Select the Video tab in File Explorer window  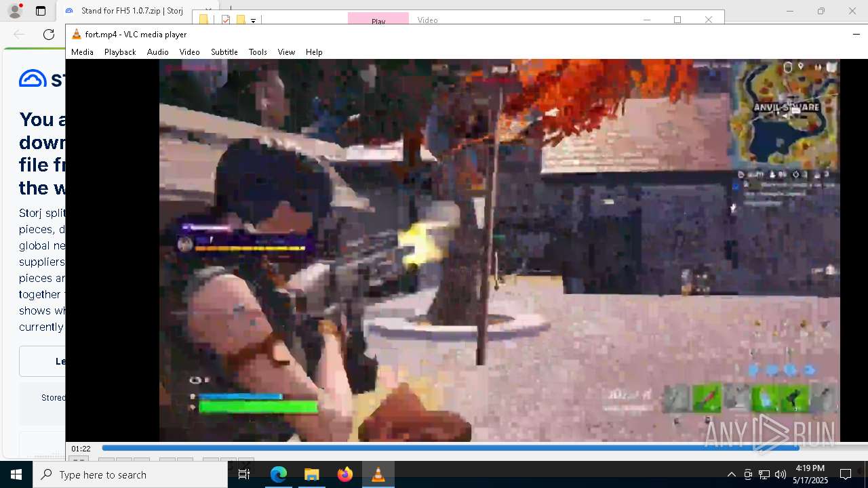(428, 20)
